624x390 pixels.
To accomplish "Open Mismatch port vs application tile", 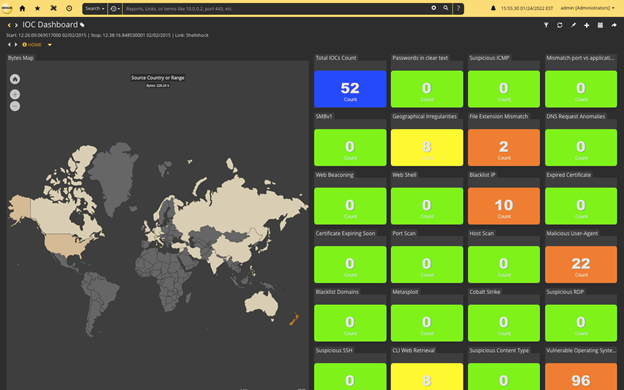I will (581, 89).
